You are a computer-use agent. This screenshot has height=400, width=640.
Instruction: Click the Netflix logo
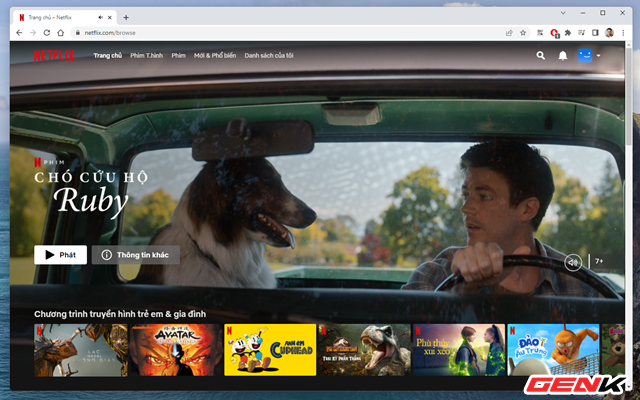(x=54, y=56)
